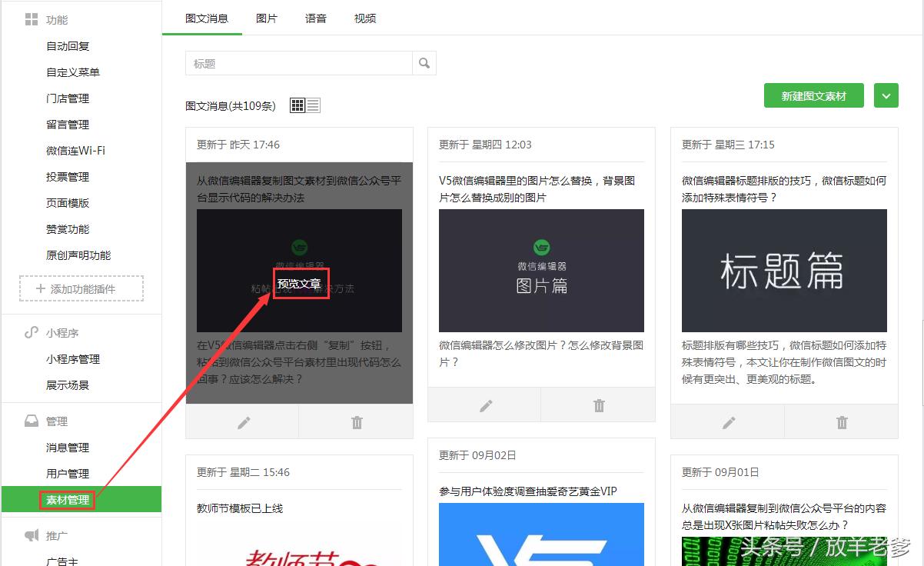Click 预览文章 on the first article
924x566 pixels.
[x=301, y=284]
